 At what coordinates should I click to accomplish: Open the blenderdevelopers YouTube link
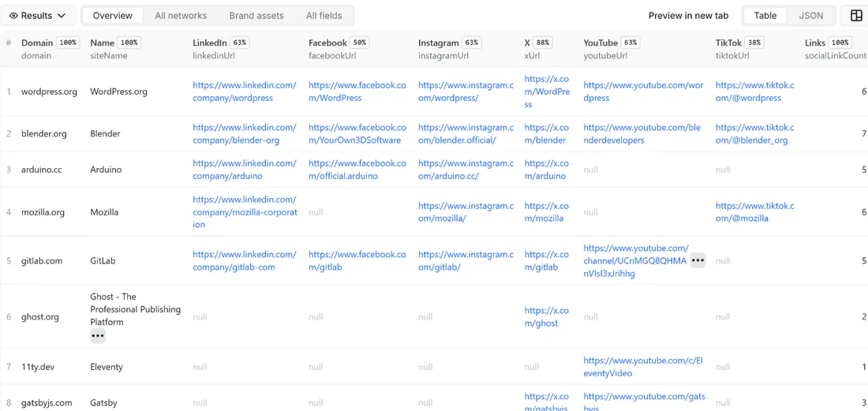(x=642, y=134)
